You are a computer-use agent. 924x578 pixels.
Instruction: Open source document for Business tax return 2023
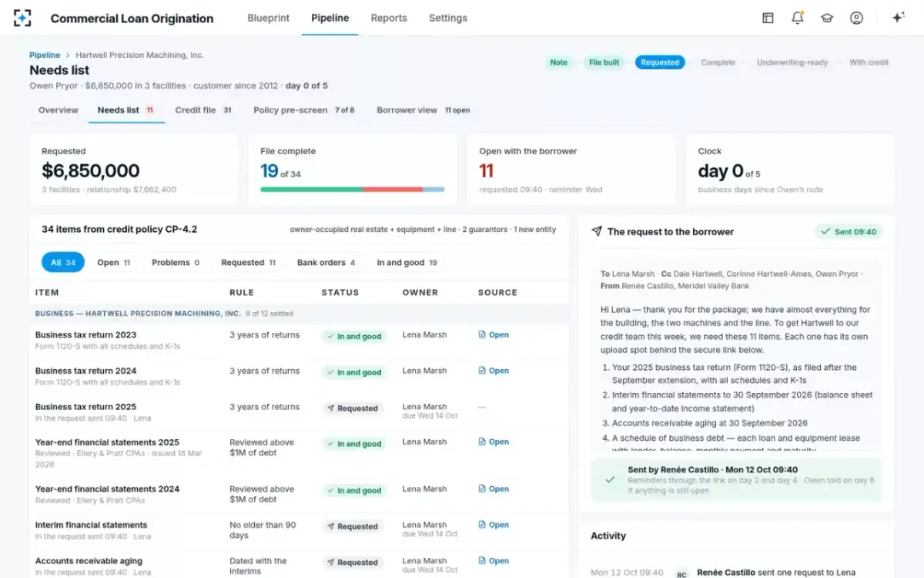coord(494,334)
